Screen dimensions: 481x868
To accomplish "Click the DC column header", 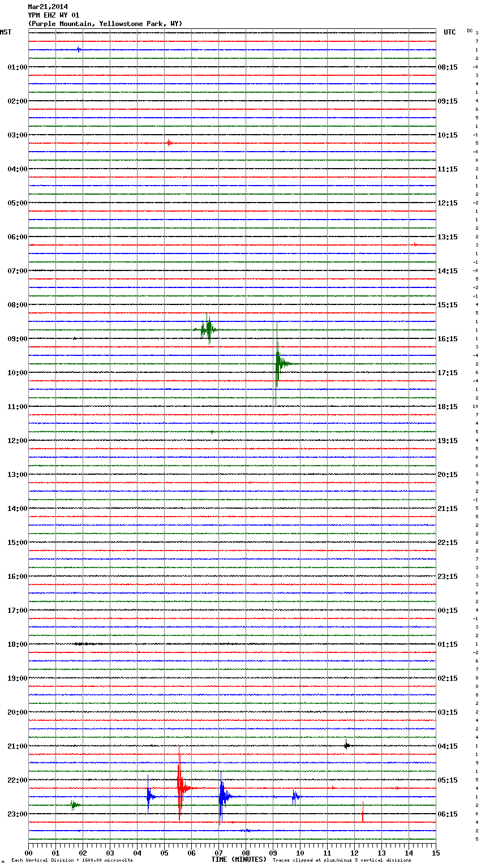I will (x=470, y=31).
